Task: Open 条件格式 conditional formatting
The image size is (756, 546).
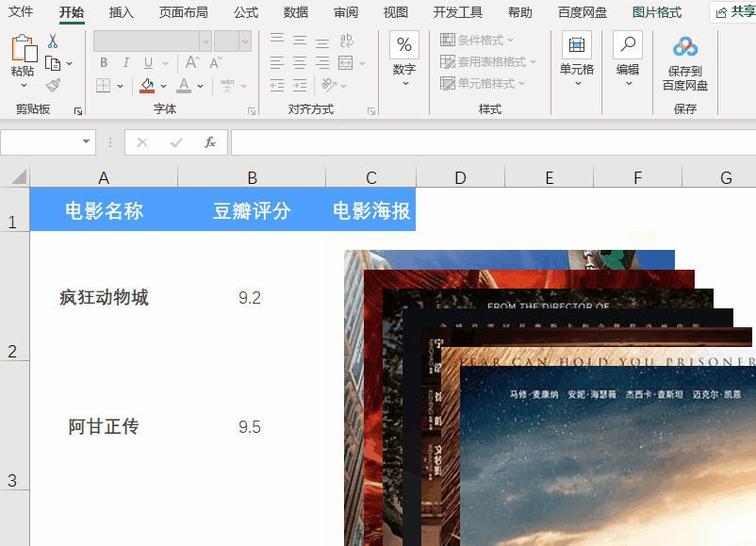Action: click(477, 40)
